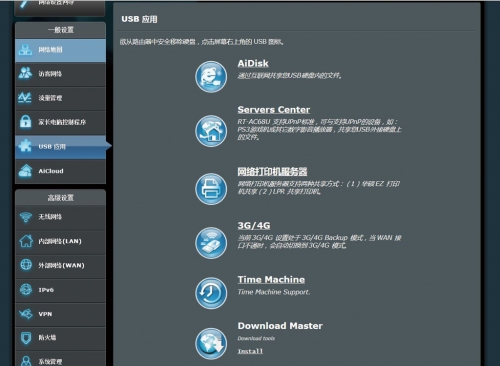500x366 pixels.
Task: Click the Download Master globe icon
Action: coord(211,344)
